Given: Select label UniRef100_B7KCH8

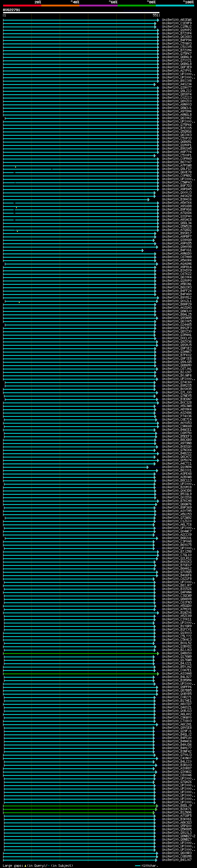Looking at the screenshot, I should pos(176,500).
